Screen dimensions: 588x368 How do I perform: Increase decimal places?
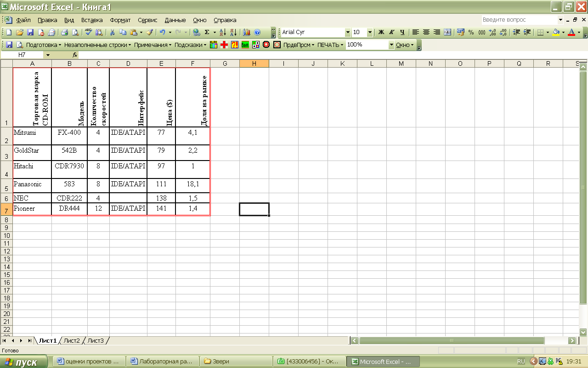[x=492, y=32]
